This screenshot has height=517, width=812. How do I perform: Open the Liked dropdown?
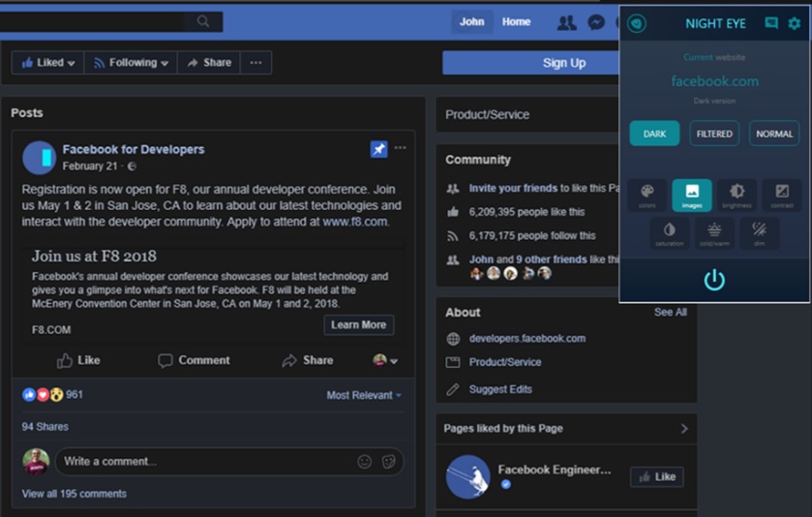(x=47, y=63)
